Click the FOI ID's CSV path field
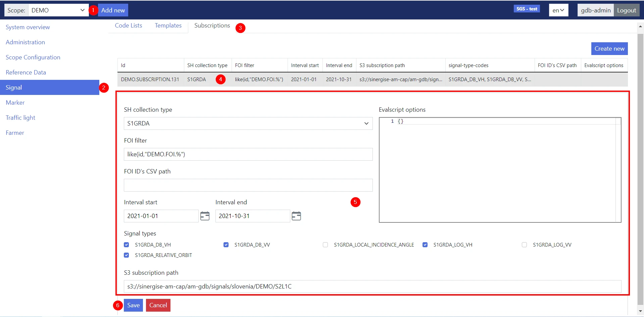 [248, 185]
